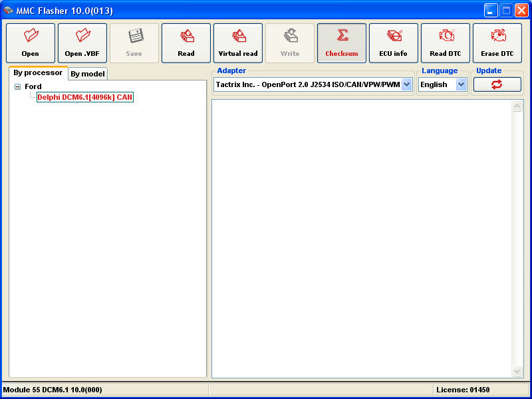Run Read DTC from toolbar

tap(446, 43)
